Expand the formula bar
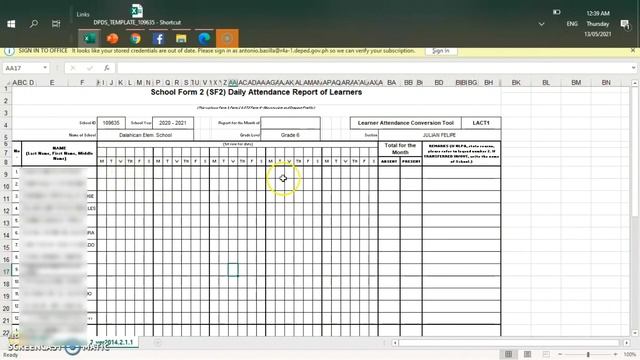Image resolution: width=640 pixels, height=360 pixels. tap(633, 68)
